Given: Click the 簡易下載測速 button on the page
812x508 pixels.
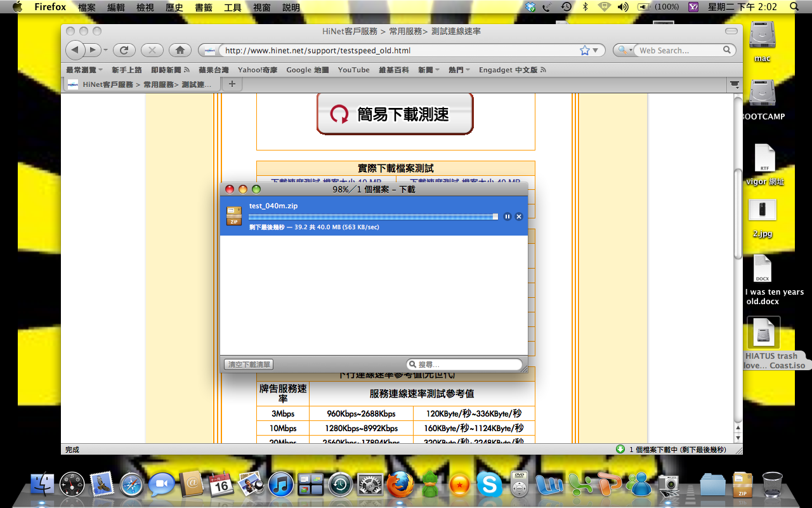Looking at the screenshot, I should click(x=395, y=114).
